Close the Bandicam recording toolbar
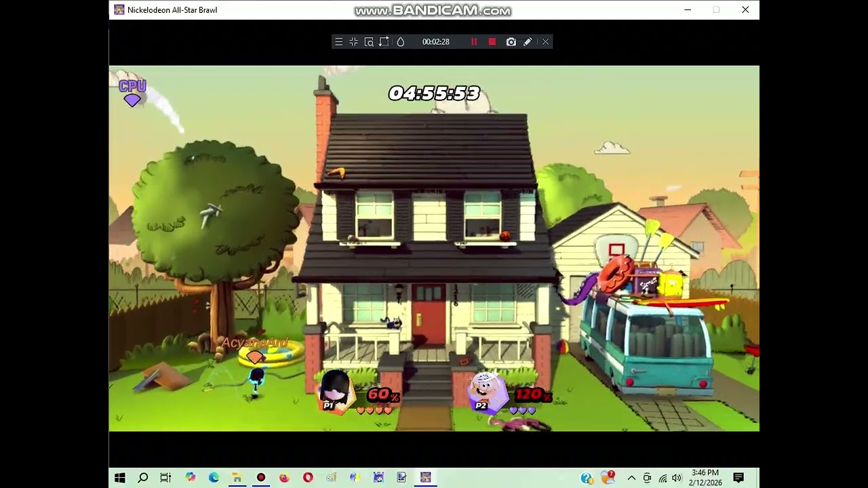 click(x=545, y=42)
